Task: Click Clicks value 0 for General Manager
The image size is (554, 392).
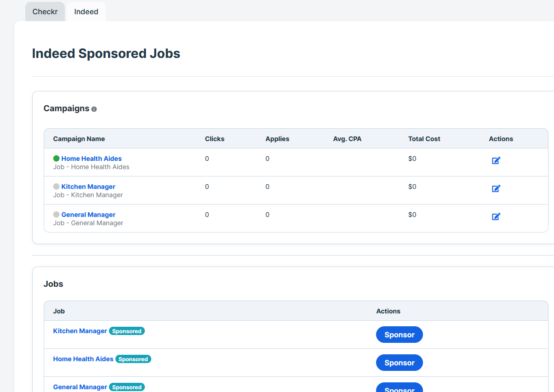Action: coord(207,215)
